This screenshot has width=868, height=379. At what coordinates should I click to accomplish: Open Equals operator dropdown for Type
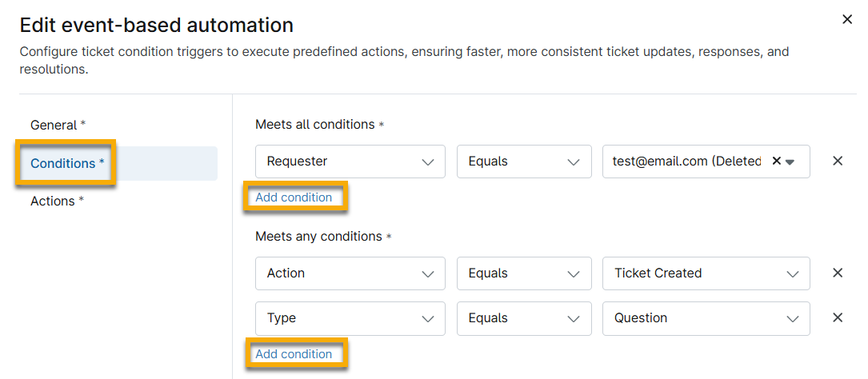point(523,317)
